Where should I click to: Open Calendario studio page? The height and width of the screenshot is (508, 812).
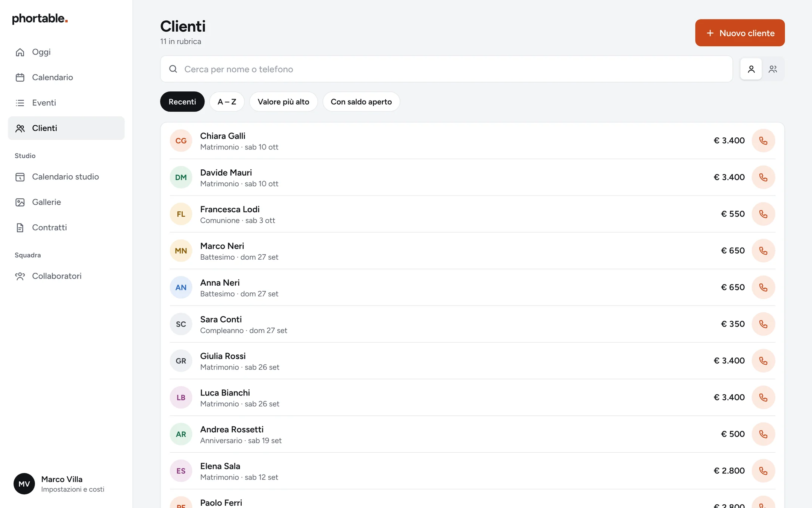pos(66,177)
